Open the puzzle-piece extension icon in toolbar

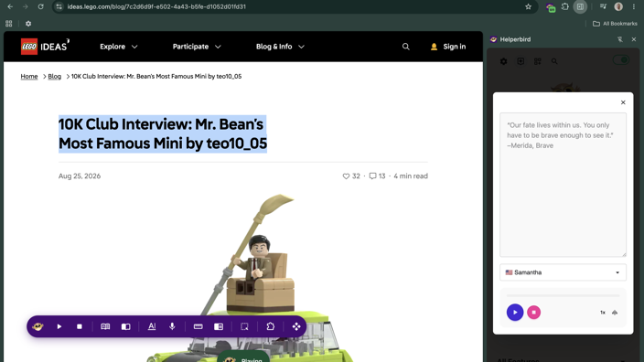point(270,326)
